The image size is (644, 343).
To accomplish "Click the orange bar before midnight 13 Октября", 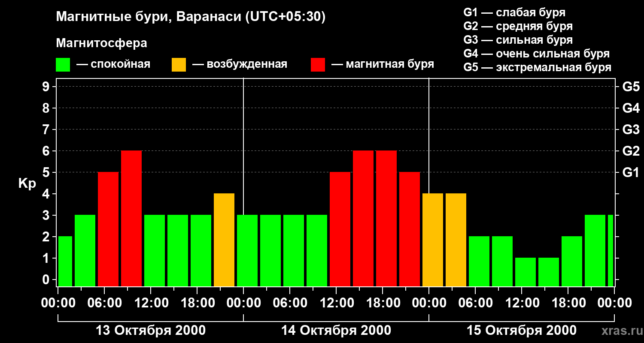I will (x=224, y=240).
